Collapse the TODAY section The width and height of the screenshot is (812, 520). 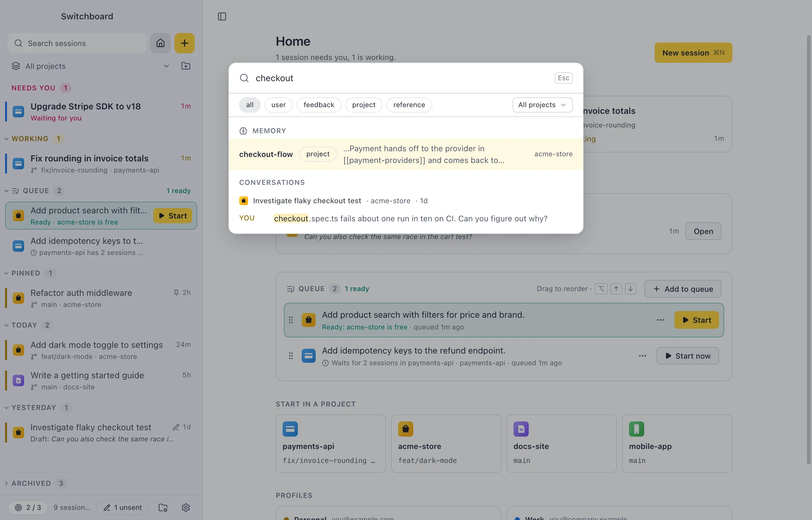click(x=6, y=325)
